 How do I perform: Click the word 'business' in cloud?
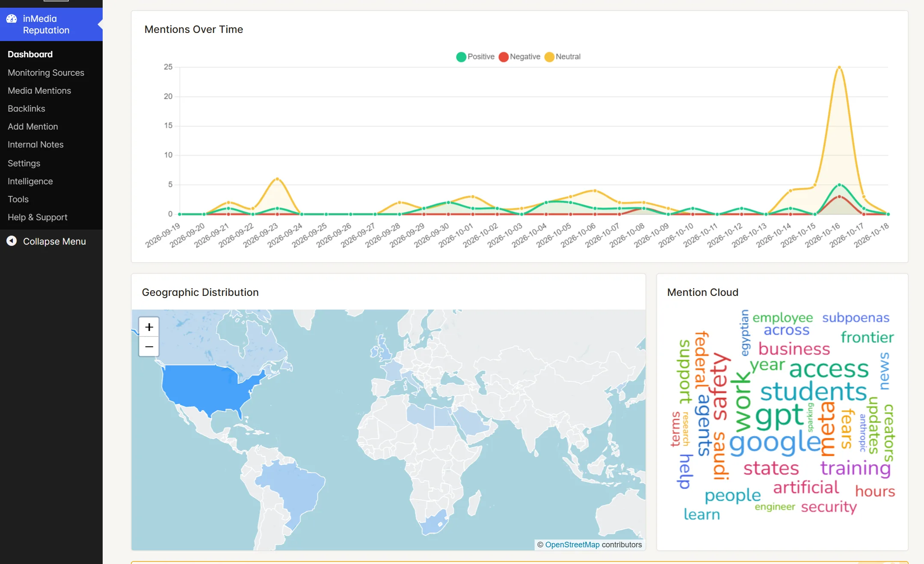tap(794, 349)
